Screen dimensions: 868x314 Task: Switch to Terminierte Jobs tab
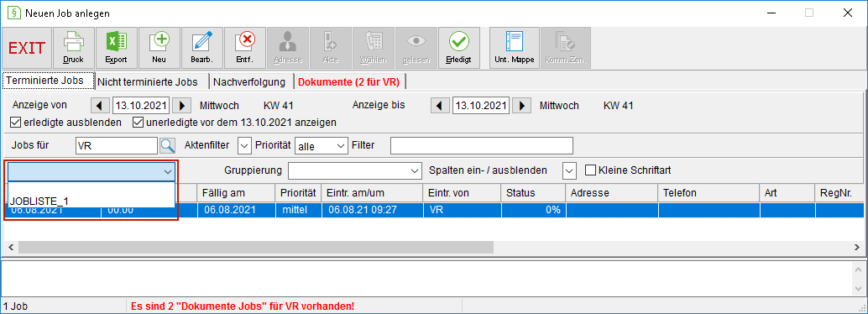pos(48,81)
